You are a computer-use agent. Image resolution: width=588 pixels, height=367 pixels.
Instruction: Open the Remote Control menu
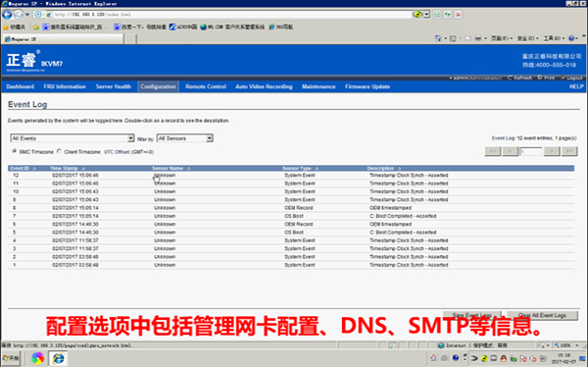(206, 86)
